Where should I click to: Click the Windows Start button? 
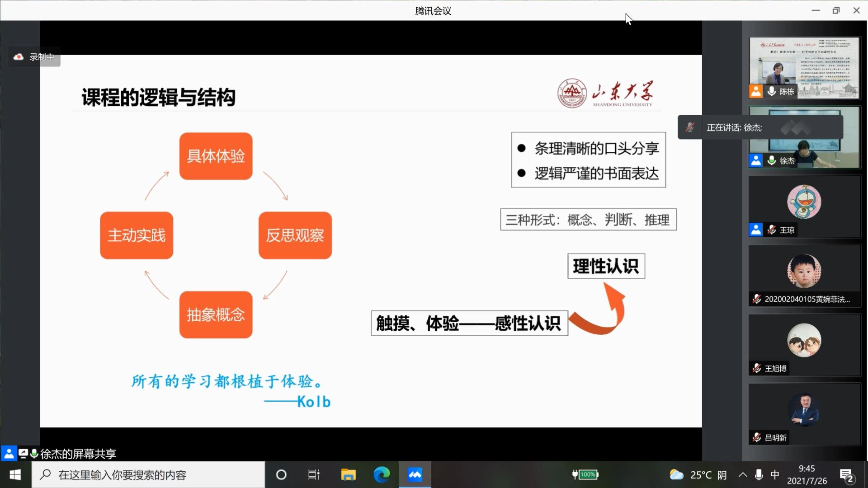15,475
